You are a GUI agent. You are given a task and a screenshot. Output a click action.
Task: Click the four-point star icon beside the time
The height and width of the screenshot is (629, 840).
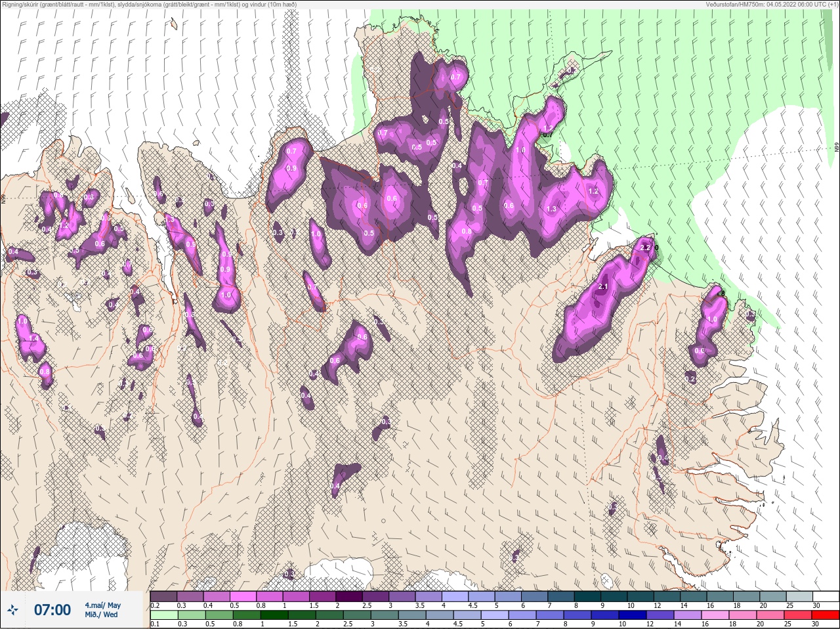pyautogui.click(x=12, y=610)
